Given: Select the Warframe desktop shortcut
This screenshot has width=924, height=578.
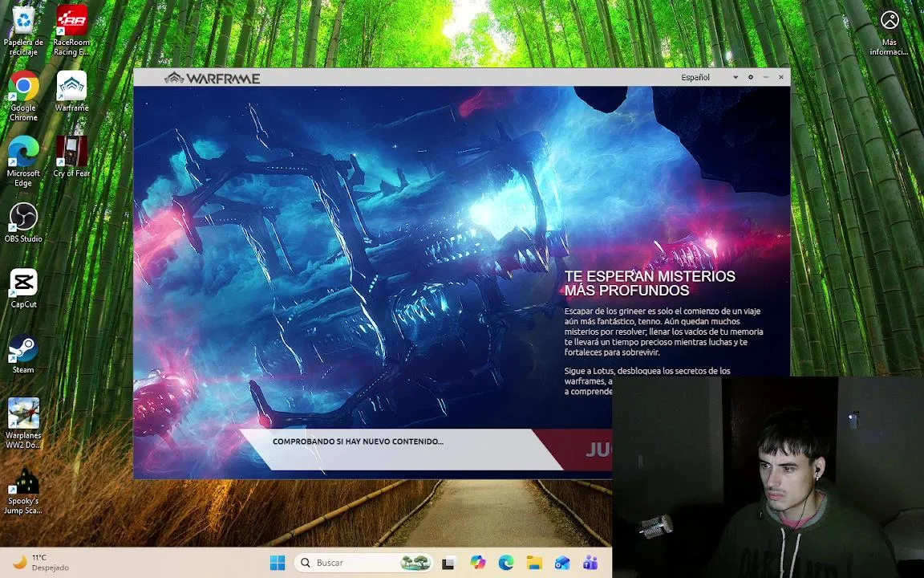Looking at the screenshot, I should [x=71, y=92].
